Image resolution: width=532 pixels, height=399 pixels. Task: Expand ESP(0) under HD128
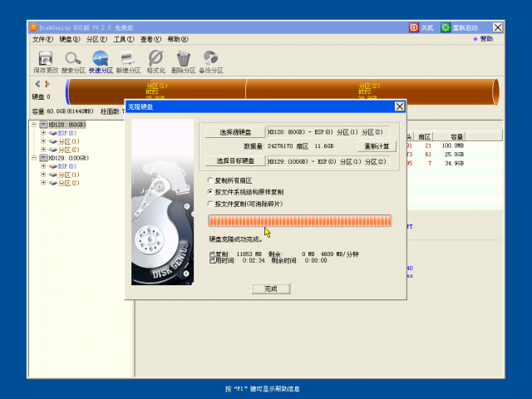tap(43, 133)
